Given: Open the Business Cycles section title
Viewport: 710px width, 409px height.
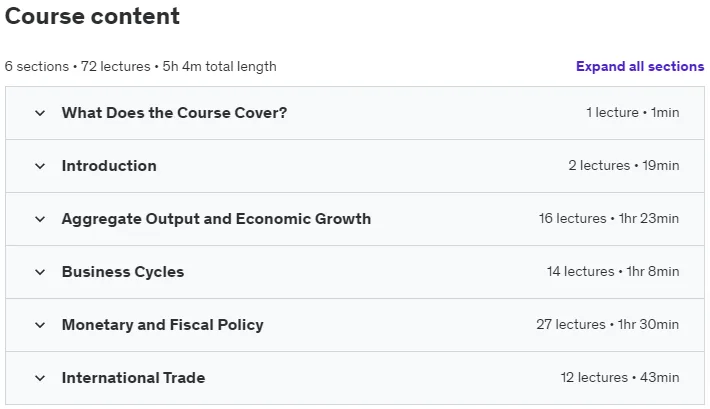Looking at the screenshot, I should tap(123, 272).
